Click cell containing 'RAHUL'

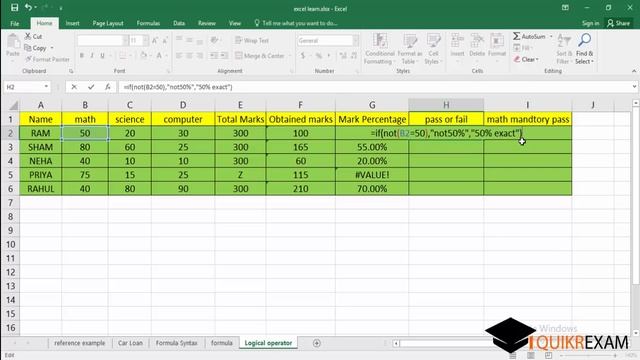[40, 189]
